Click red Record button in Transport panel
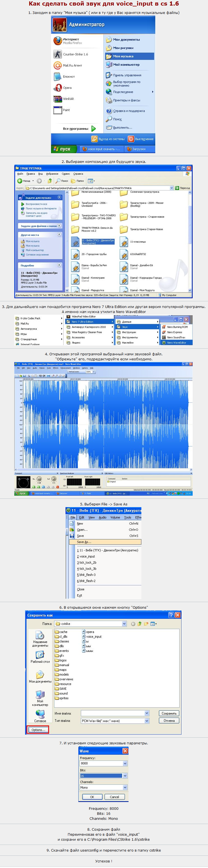This screenshot has width=208, height=868. click(x=58, y=487)
